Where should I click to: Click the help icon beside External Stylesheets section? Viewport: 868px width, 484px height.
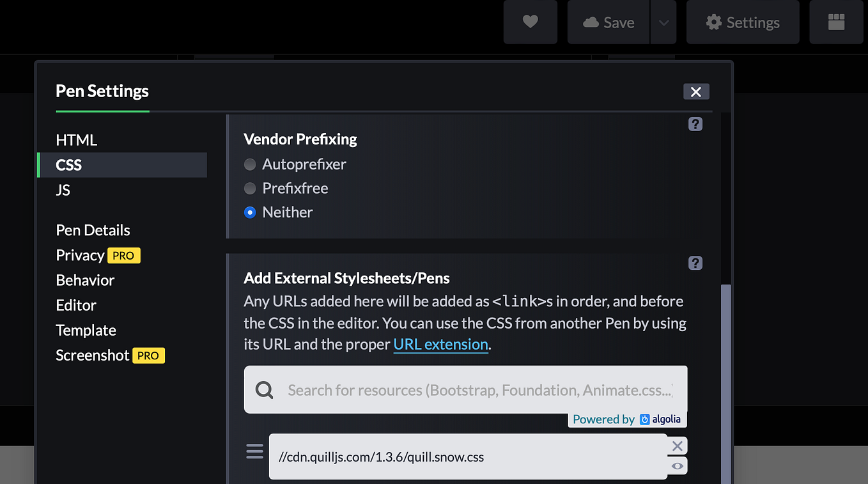point(695,263)
